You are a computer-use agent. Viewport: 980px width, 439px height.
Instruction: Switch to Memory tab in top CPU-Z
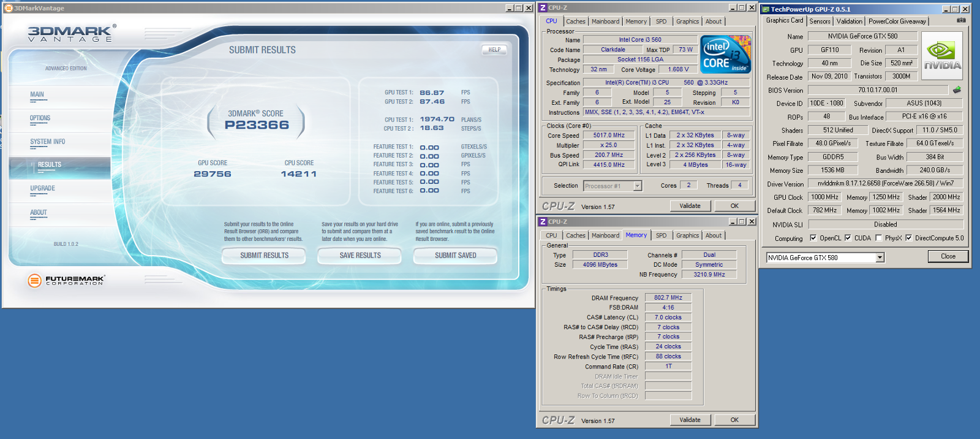click(x=636, y=21)
